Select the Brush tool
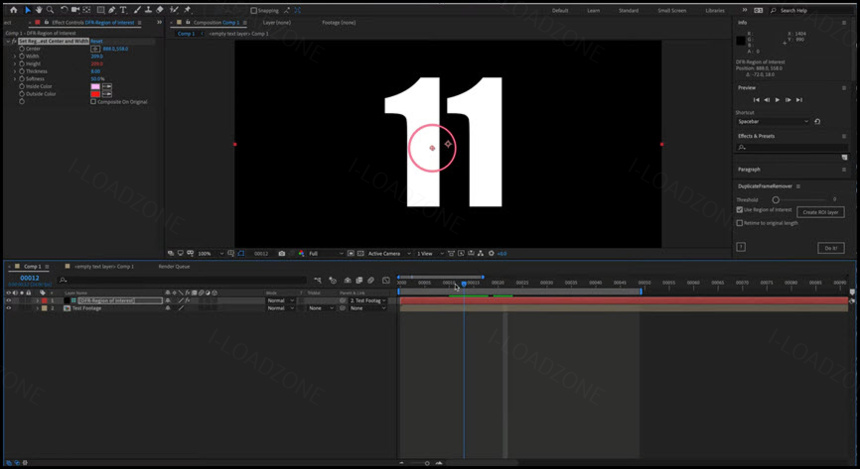 click(137, 10)
